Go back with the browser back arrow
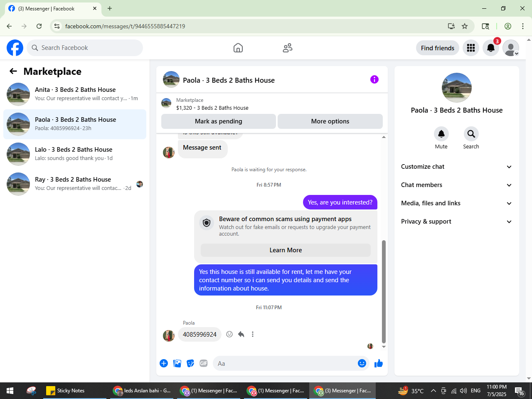532x399 pixels. (x=9, y=26)
